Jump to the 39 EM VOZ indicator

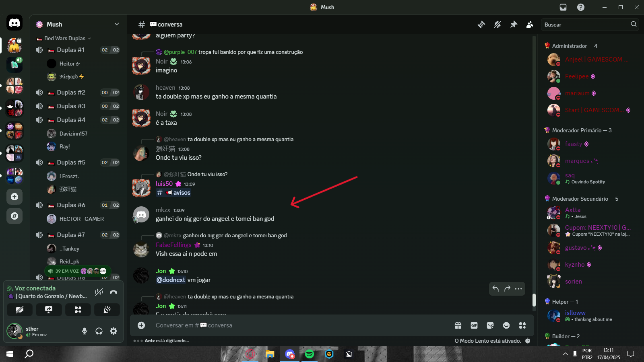pos(78,271)
